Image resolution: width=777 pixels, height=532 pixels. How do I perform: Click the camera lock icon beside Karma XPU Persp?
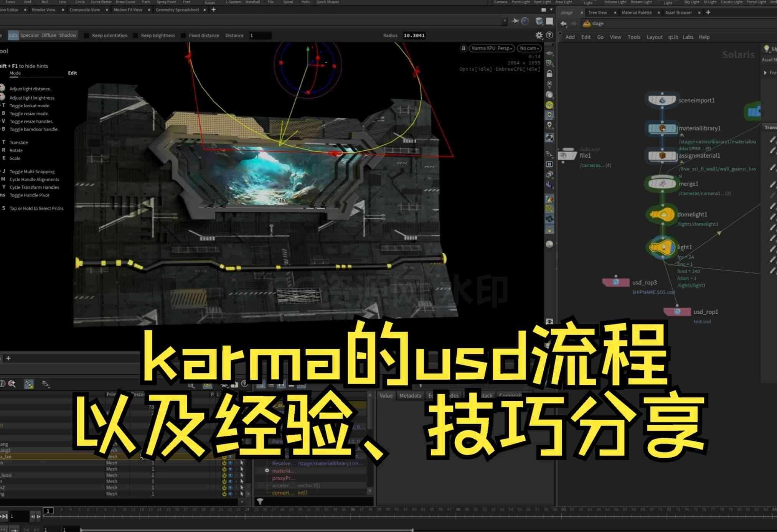pos(463,48)
